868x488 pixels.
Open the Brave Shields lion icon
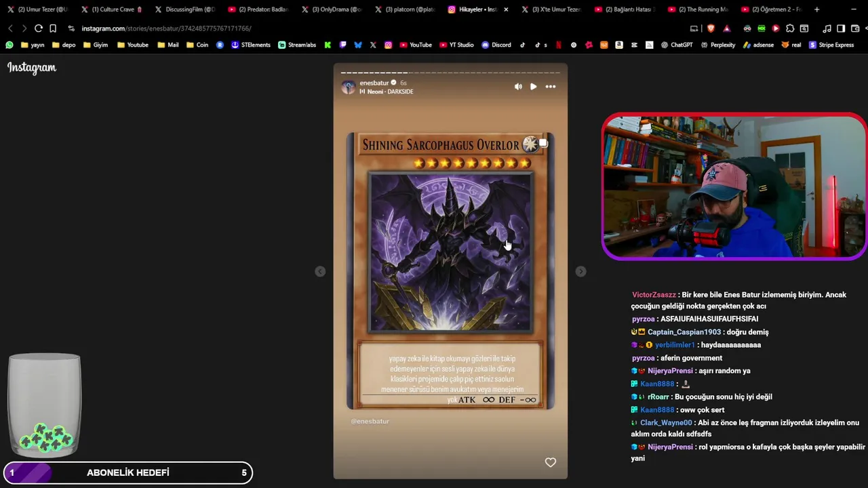[x=711, y=28]
